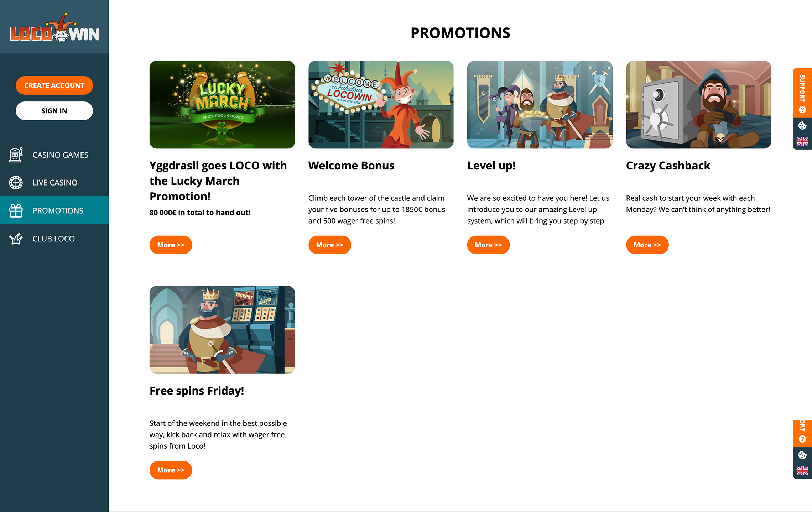Click the gift box Promotions icon
Screen dimensions: 812x512
pyautogui.click(x=16, y=210)
